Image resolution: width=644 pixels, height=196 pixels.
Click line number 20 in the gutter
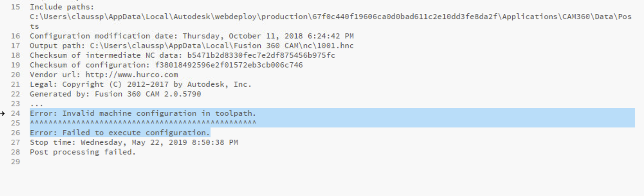pos(15,75)
